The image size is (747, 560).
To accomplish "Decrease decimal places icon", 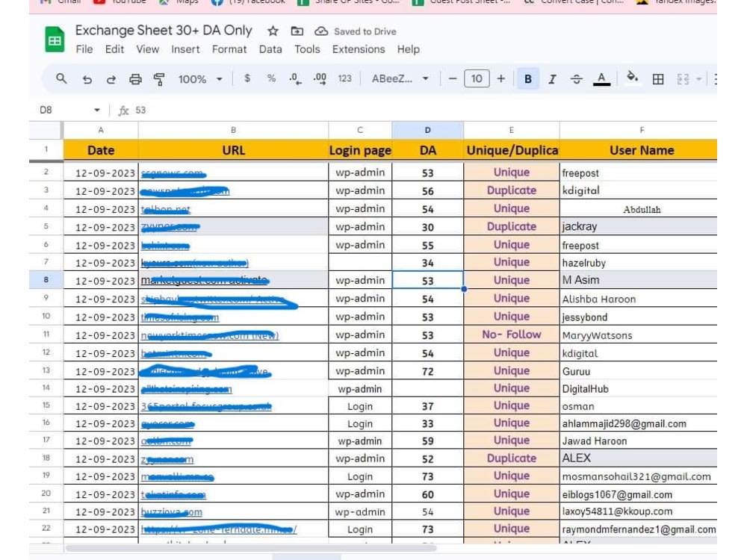I will pos(295,79).
